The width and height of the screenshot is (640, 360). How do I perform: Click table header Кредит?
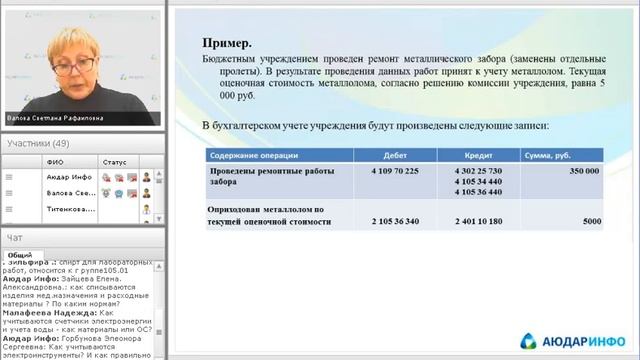point(478,156)
